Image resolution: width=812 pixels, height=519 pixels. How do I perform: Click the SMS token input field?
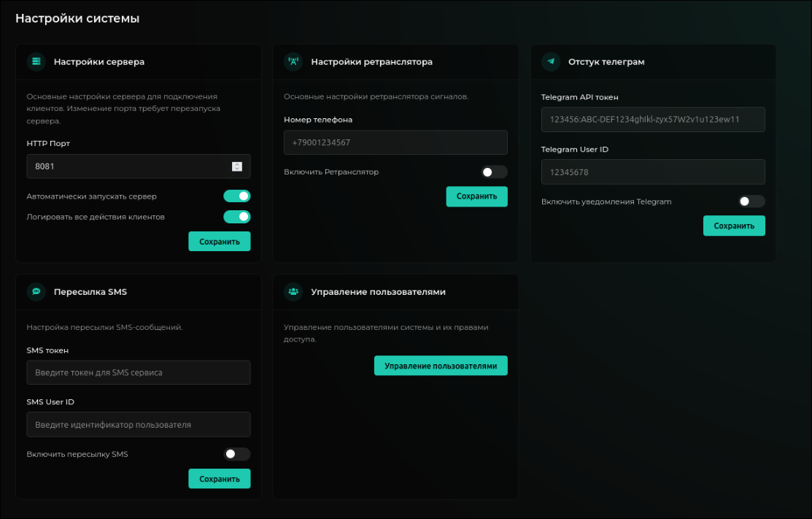139,372
